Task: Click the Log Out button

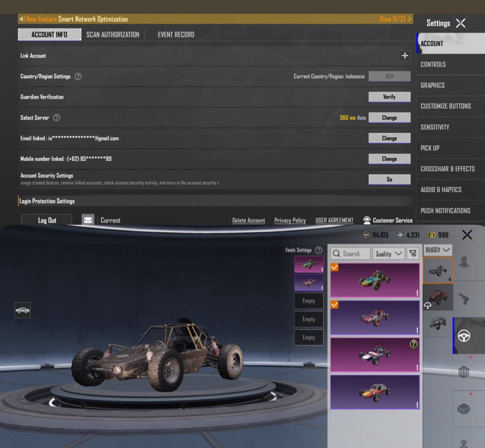Action: (47, 220)
